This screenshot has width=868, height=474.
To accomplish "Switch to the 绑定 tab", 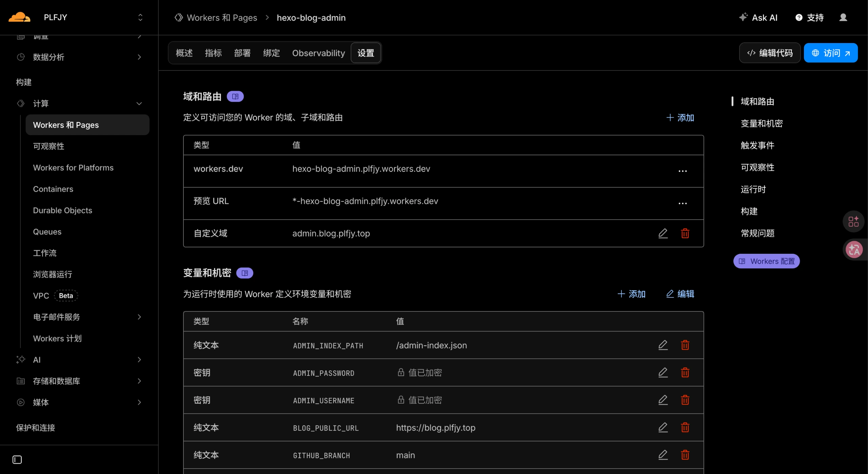I will [272, 53].
